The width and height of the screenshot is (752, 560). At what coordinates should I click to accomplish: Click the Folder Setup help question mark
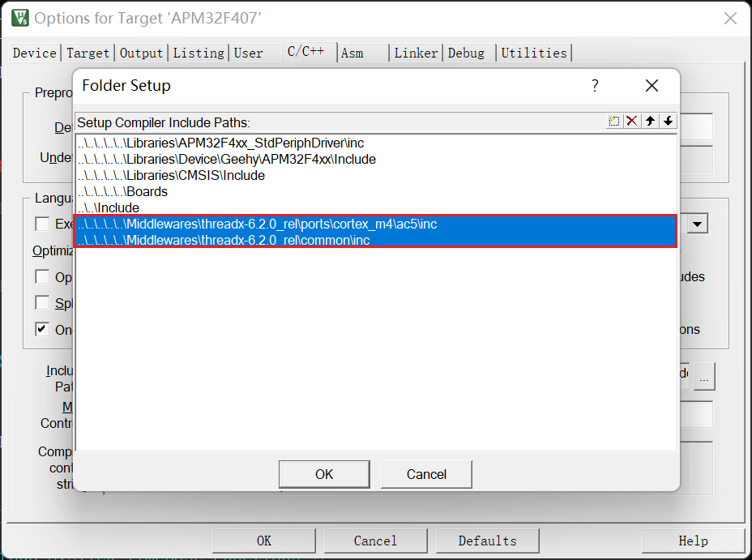[595, 86]
